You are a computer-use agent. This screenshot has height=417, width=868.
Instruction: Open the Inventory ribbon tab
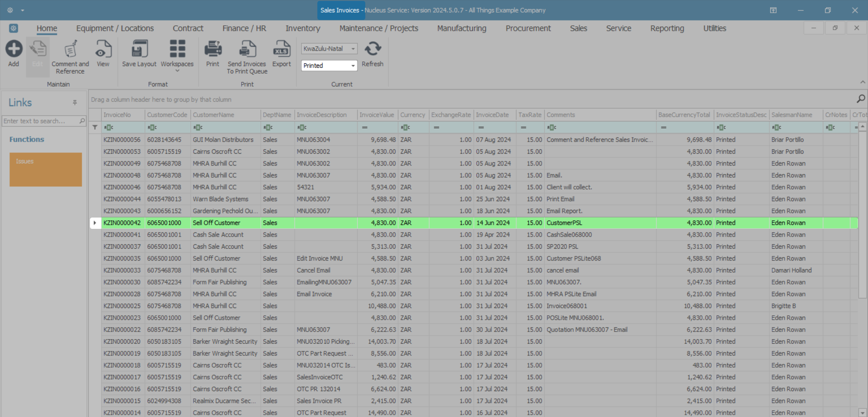(302, 28)
